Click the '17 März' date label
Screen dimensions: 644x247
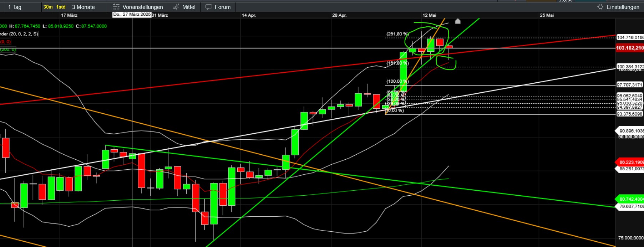pyautogui.click(x=69, y=15)
